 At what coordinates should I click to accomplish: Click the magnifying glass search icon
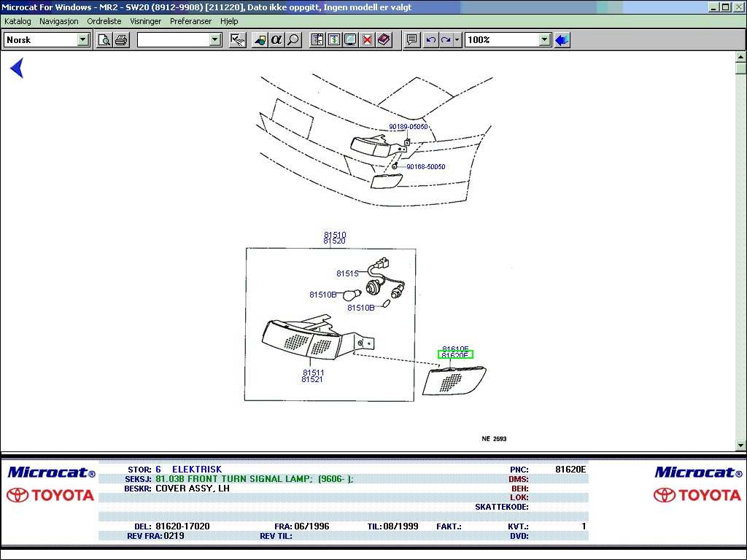point(293,40)
